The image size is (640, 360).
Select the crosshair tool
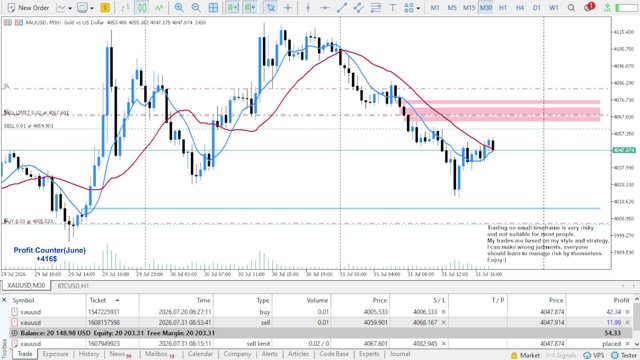click(x=288, y=7)
